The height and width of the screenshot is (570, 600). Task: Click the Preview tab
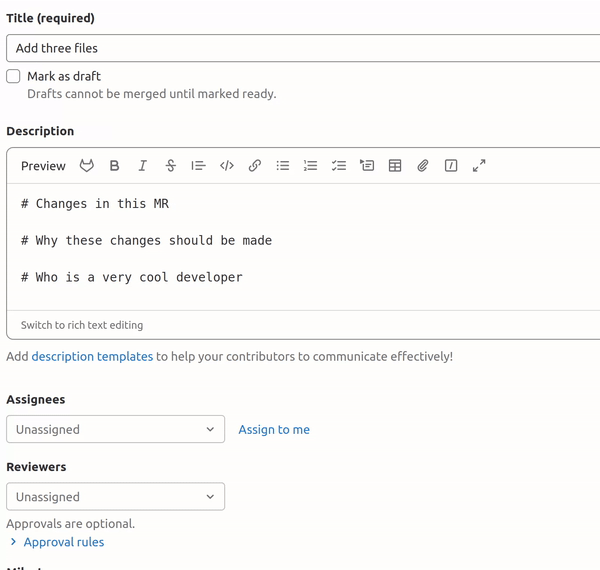pos(43,166)
